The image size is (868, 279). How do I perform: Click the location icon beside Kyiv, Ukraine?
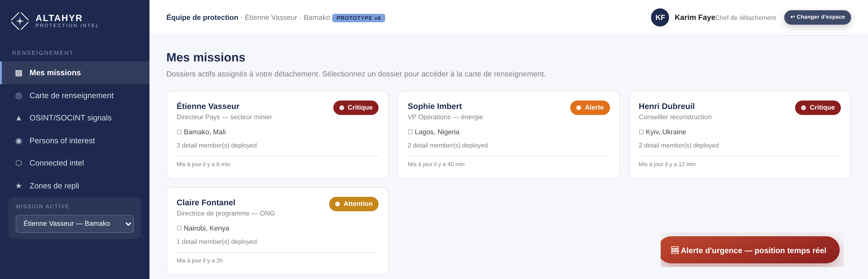(x=641, y=132)
